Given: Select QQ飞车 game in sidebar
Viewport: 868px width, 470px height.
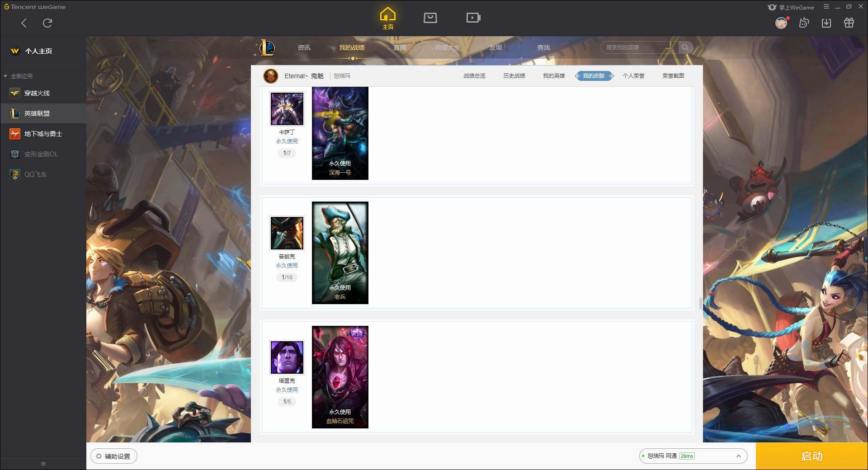Looking at the screenshot, I should 43,174.
